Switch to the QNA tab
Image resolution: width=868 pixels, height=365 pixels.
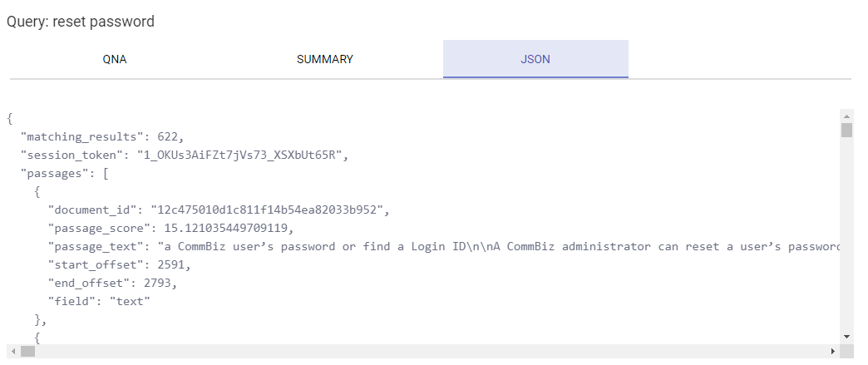tap(115, 60)
